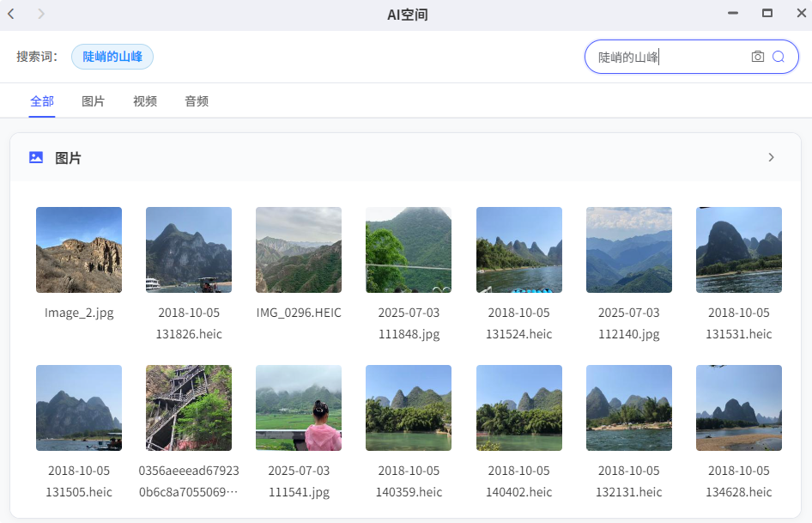Click the blue picture section icon
812x523 pixels.
(x=36, y=157)
